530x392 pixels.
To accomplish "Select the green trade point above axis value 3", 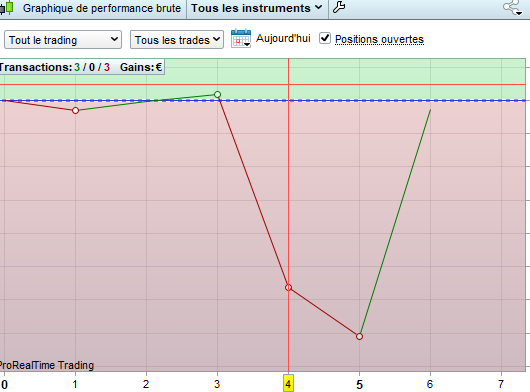I will pos(217,94).
